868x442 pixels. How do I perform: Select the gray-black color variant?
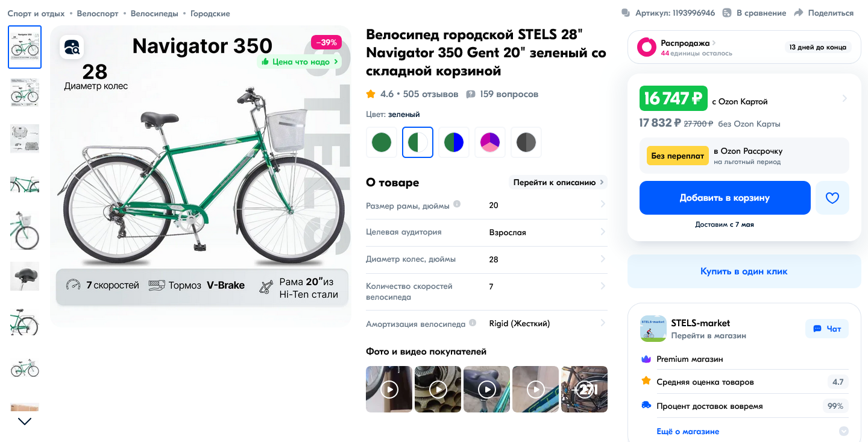point(526,142)
